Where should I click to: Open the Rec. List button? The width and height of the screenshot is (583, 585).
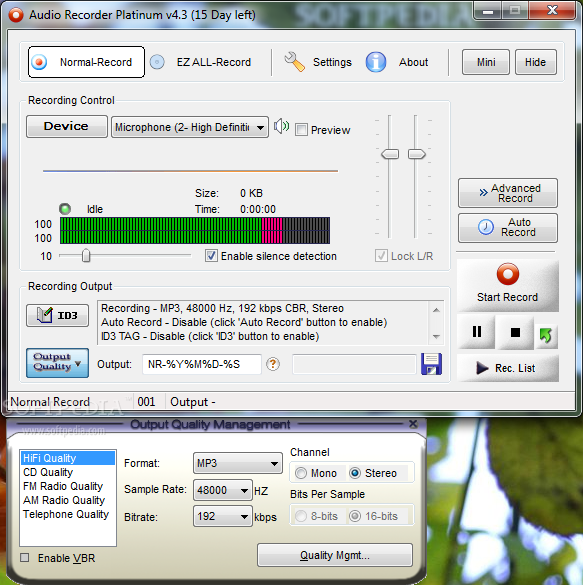click(x=508, y=368)
